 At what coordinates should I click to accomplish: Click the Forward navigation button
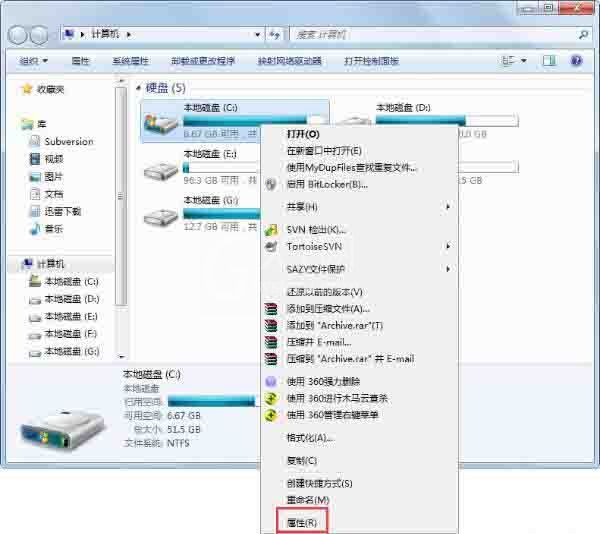pyautogui.click(x=39, y=35)
